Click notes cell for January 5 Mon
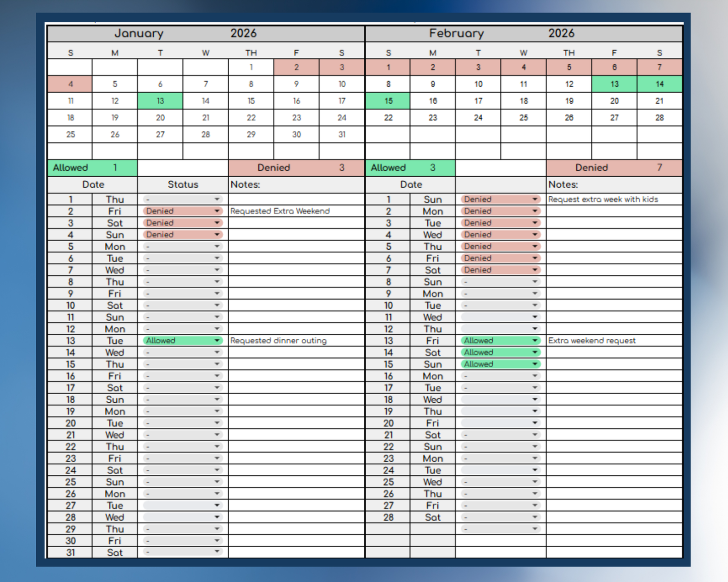This screenshot has width=728, height=582. pyautogui.click(x=296, y=246)
